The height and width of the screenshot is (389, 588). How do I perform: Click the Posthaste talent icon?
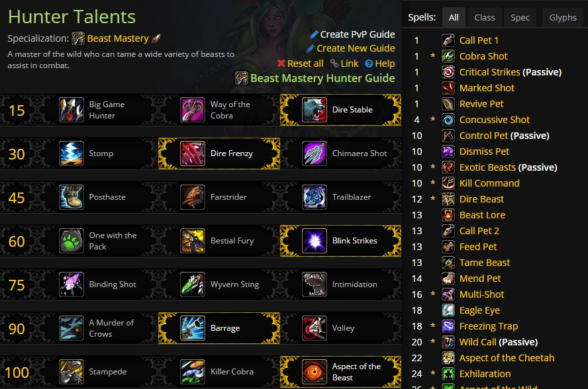point(72,196)
